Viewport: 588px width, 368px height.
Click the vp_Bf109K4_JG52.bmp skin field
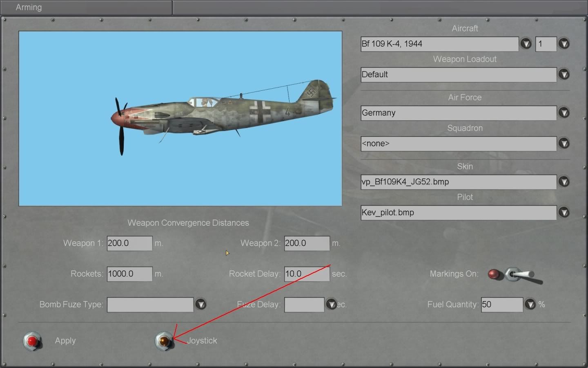(x=459, y=182)
